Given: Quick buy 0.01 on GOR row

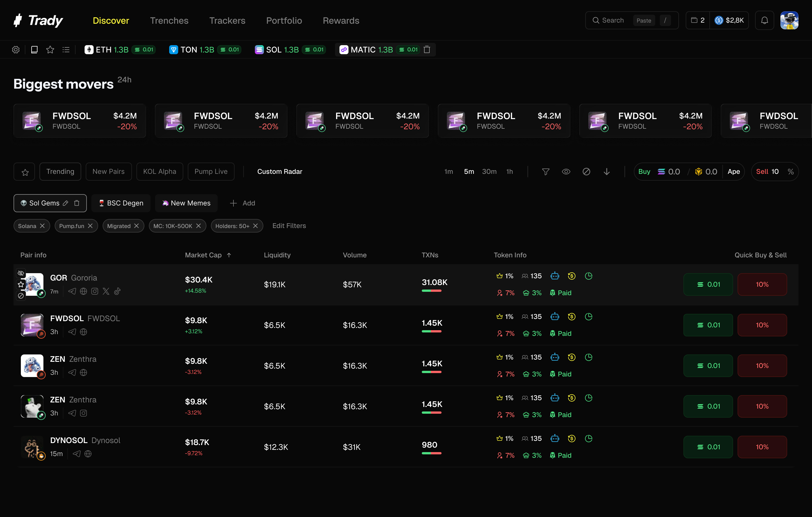Looking at the screenshot, I should (708, 284).
